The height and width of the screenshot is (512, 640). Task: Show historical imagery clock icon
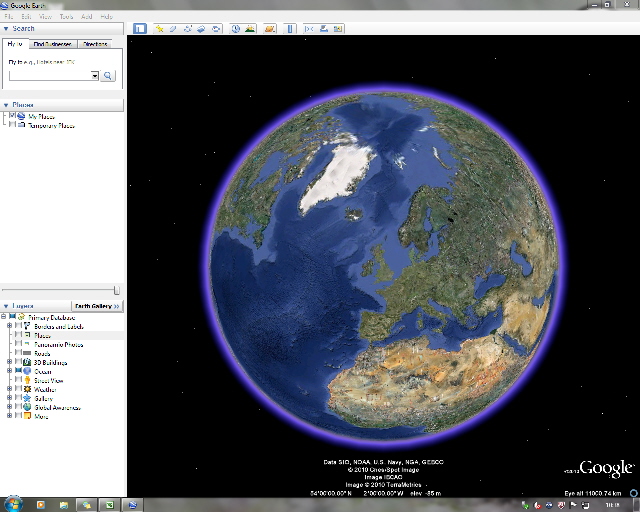point(236,29)
